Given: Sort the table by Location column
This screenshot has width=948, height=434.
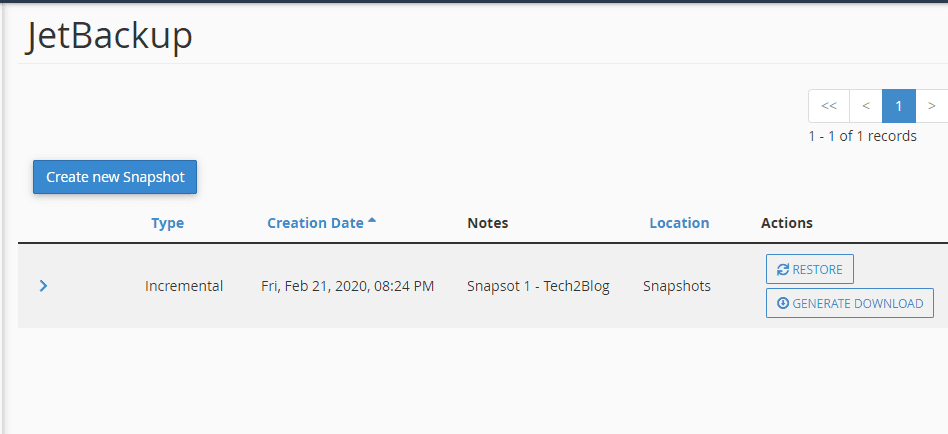Looking at the screenshot, I should (x=679, y=223).
